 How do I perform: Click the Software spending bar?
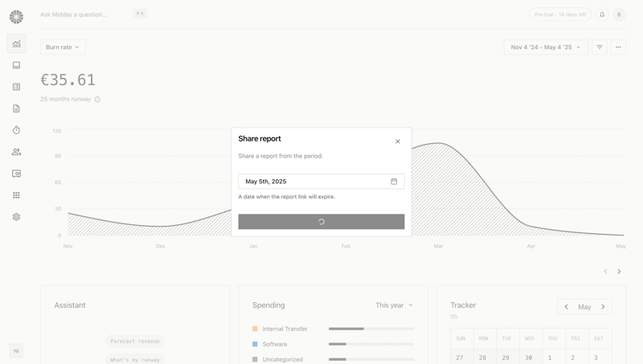[x=371, y=344]
